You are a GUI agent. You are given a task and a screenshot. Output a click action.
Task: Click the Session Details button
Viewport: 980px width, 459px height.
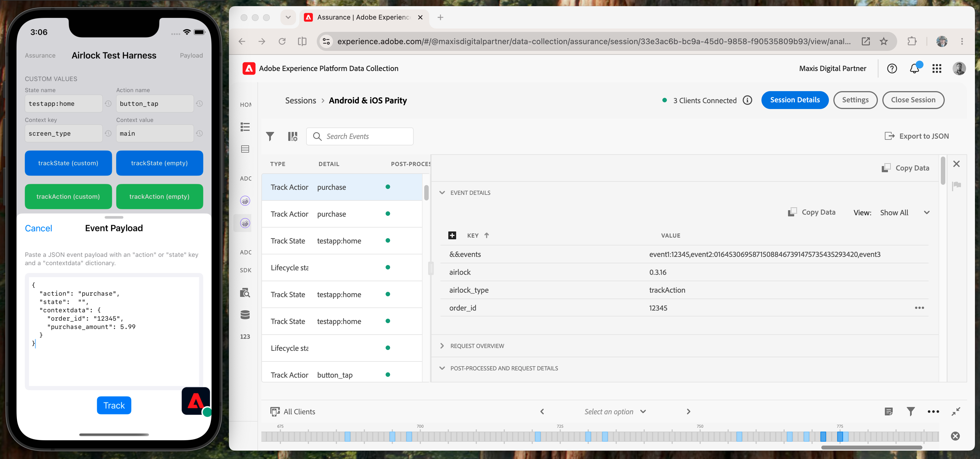[x=795, y=100]
